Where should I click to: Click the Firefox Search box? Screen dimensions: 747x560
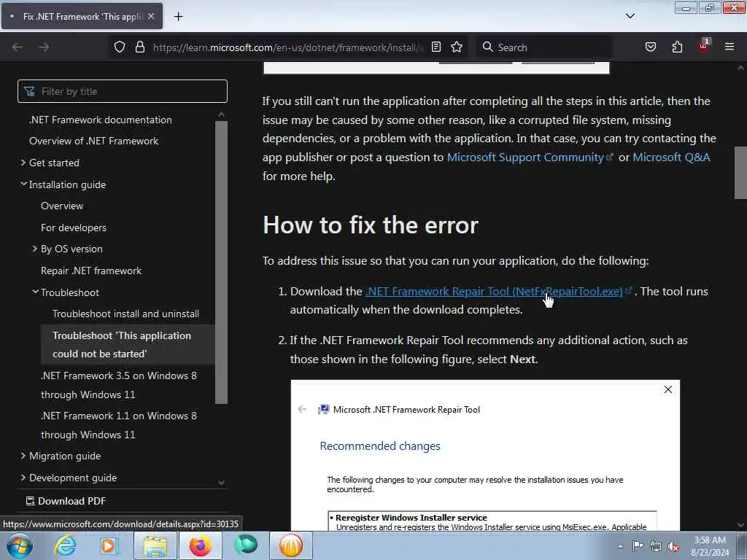point(543,47)
